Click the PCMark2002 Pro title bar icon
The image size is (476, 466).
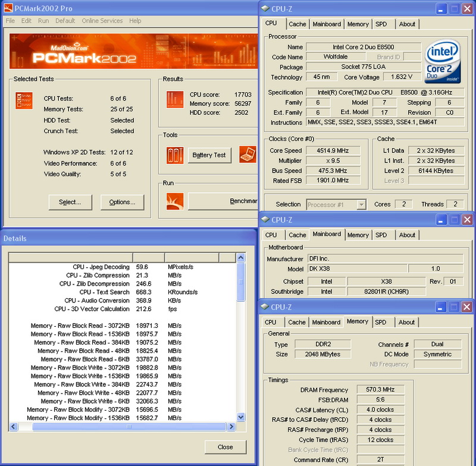coord(8,8)
